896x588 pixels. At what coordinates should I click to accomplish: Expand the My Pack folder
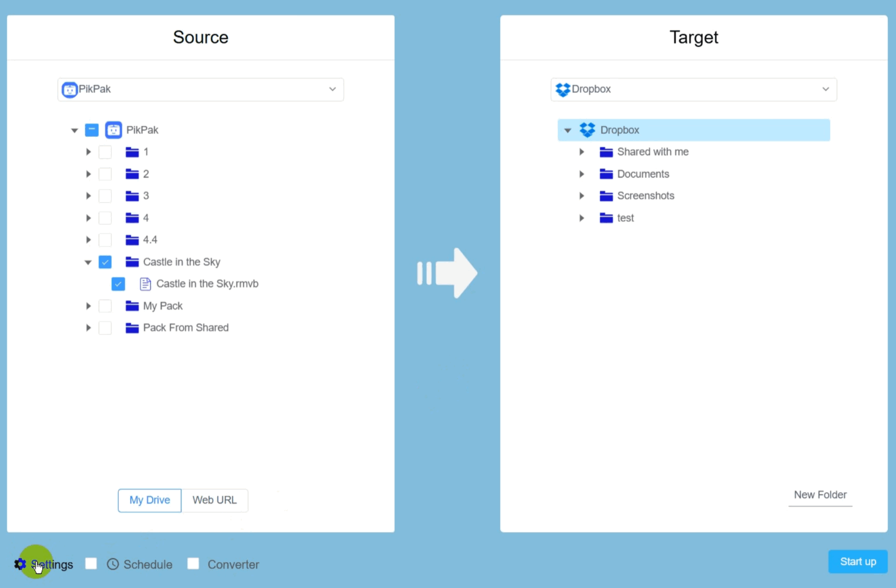[x=88, y=306]
